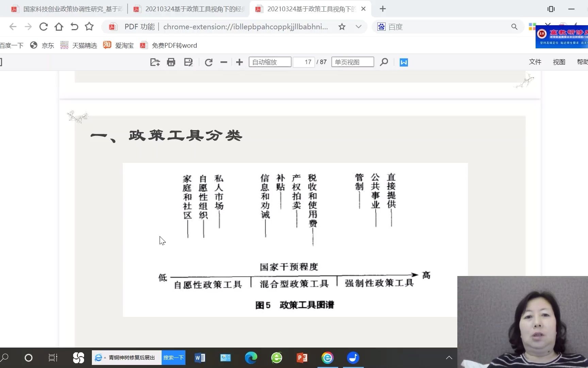Image resolution: width=588 pixels, height=368 pixels.
Task: Open Microsoft Edge from taskbar
Action: (x=251, y=358)
